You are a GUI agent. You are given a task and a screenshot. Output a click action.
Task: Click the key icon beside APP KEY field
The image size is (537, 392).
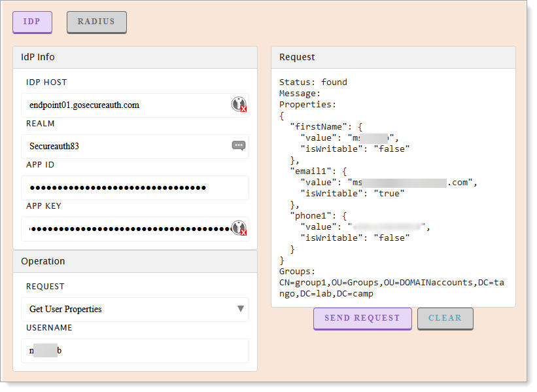(239, 228)
